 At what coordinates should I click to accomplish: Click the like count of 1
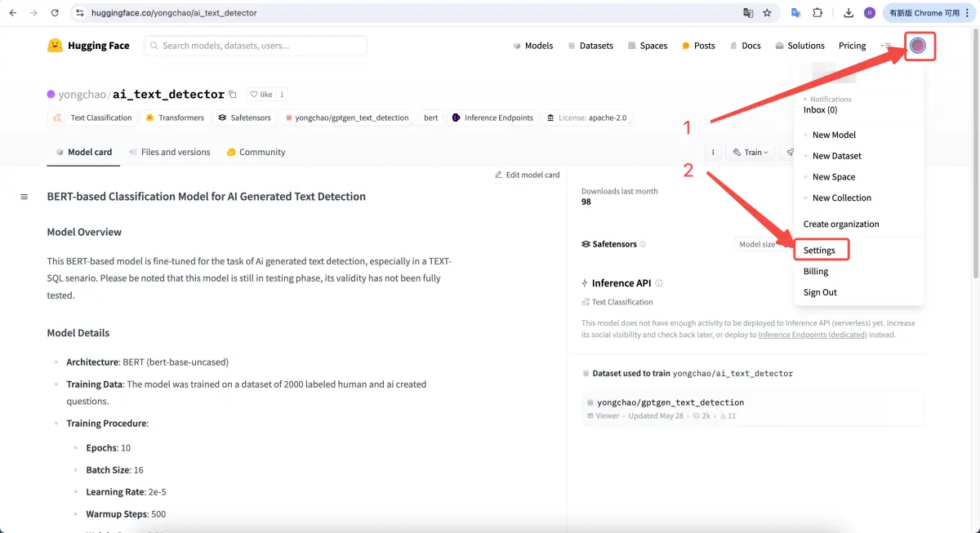pyautogui.click(x=282, y=95)
